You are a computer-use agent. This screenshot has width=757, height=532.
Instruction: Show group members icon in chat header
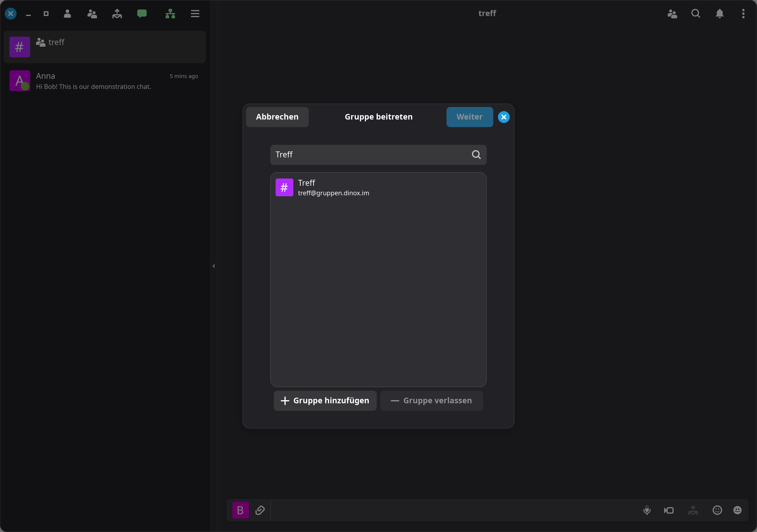(x=672, y=14)
